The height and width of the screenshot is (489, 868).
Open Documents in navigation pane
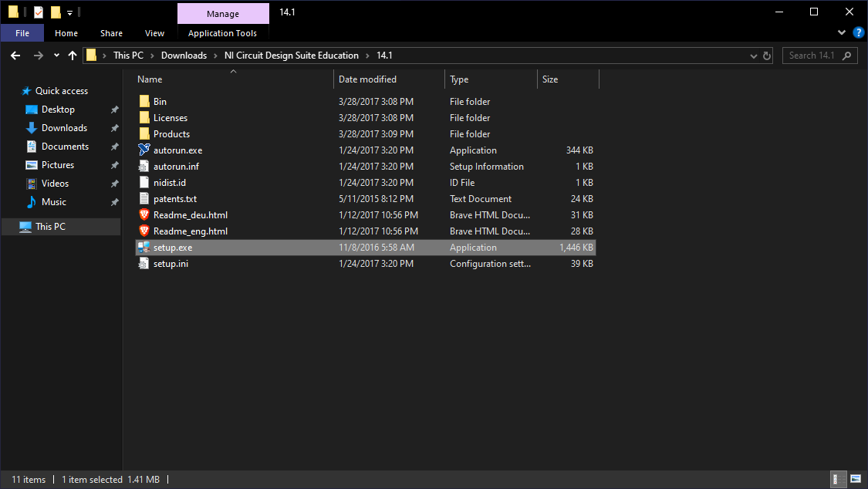(x=65, y=147)
